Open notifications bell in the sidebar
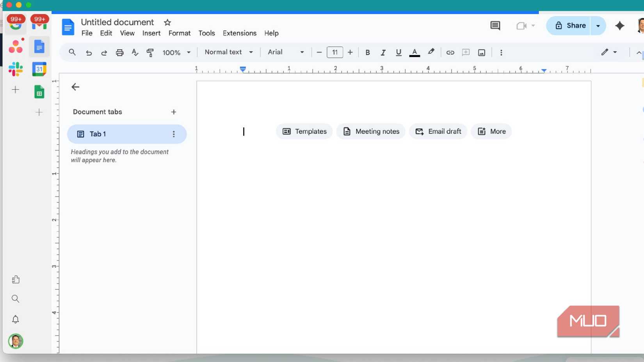 [16, 319]
